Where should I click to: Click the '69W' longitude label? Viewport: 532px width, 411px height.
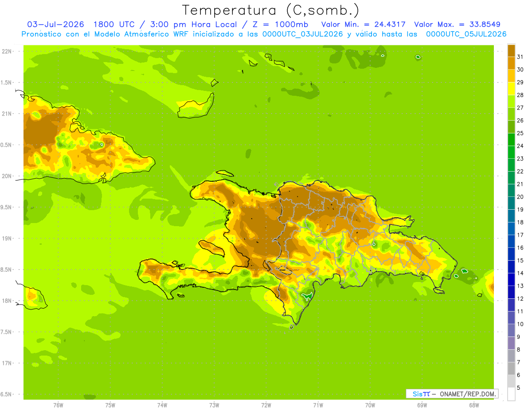click(422, 405)
